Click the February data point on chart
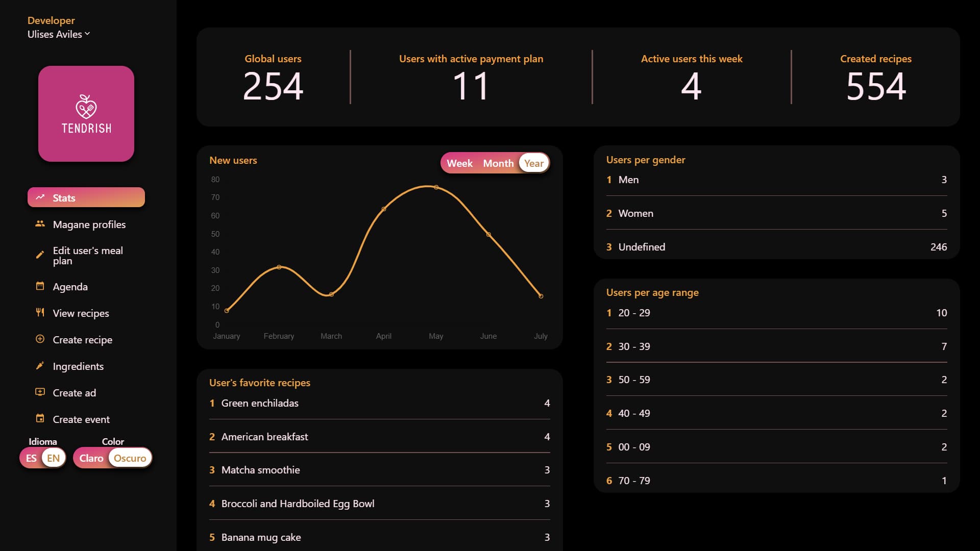 tap(279, 267)
